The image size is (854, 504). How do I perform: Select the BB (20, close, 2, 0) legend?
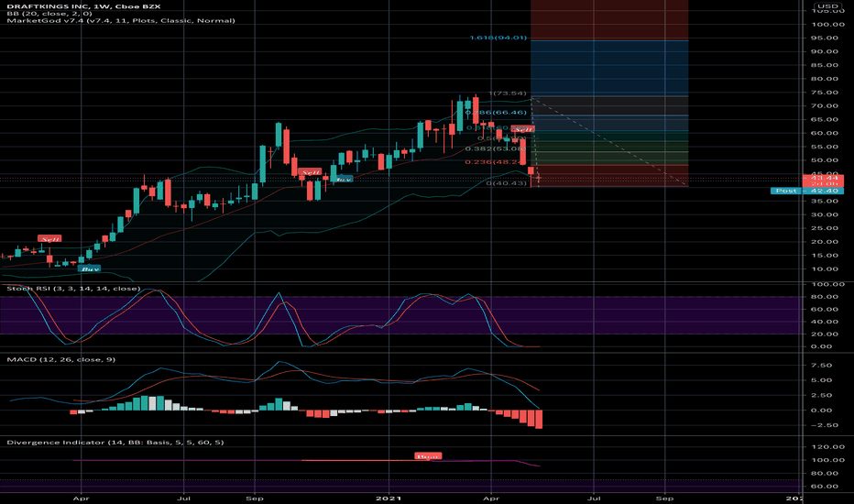pyautogui.click(x=49, y=14)
